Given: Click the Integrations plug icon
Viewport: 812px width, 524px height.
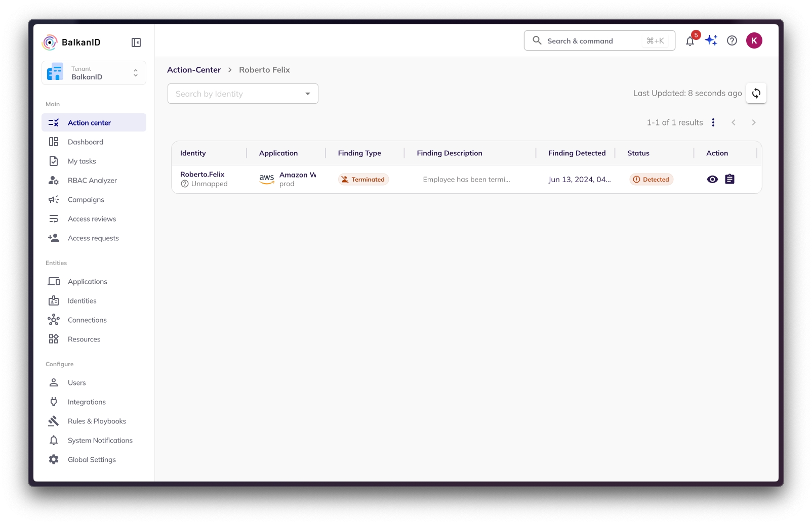Looking at the screenshot, I should point(54,402).
